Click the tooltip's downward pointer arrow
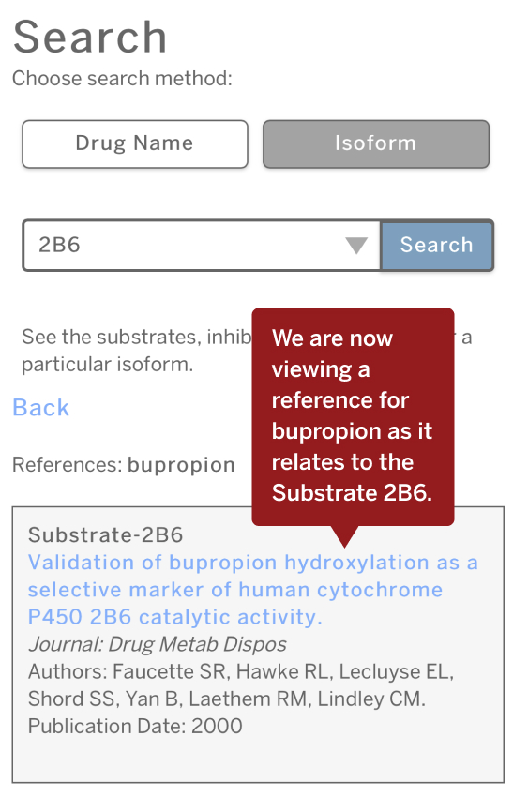The width and height of the screenshot is (528, 812). (344, 536)
